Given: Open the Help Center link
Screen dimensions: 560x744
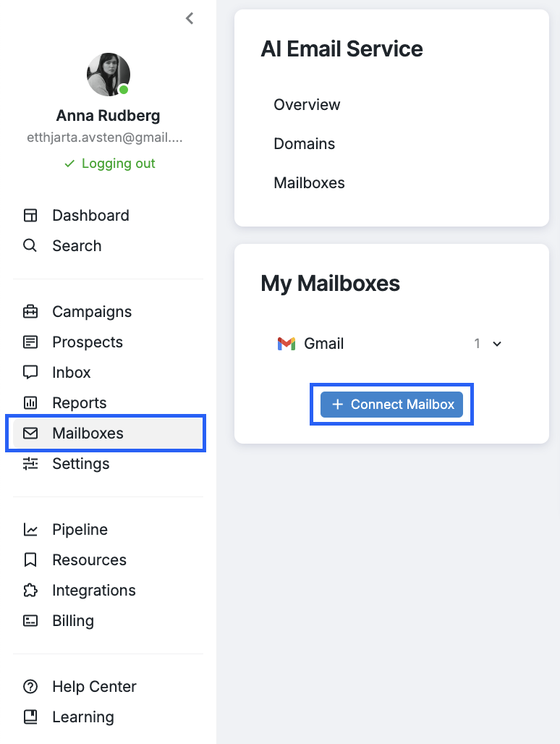Looking at the screenshot, I should (94, 687).
